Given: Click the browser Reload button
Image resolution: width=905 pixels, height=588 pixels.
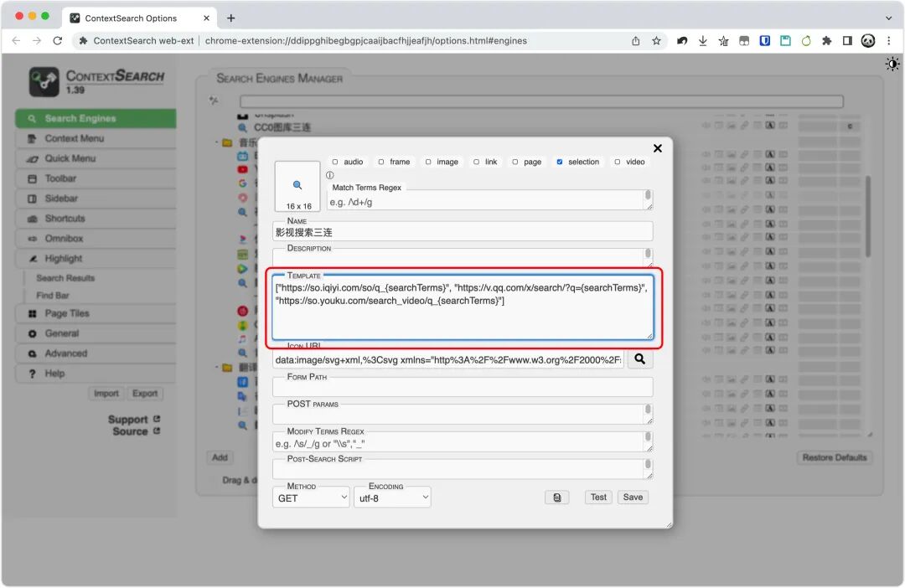Looking at the screenshot, I should (57, 41).
